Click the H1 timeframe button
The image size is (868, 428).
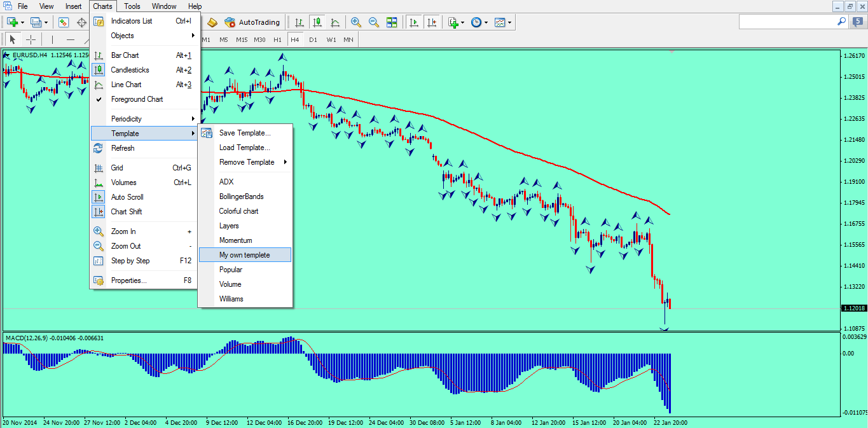pos(277,39)
